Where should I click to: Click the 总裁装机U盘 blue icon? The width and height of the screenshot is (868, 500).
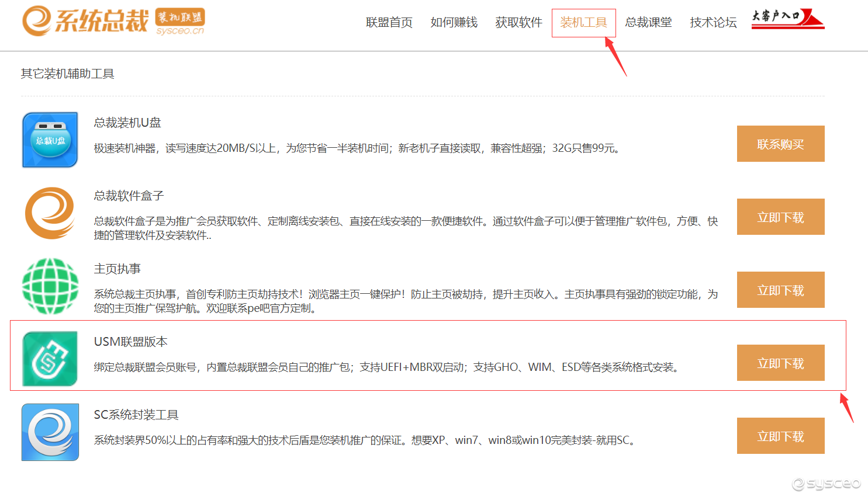(50, 140)
